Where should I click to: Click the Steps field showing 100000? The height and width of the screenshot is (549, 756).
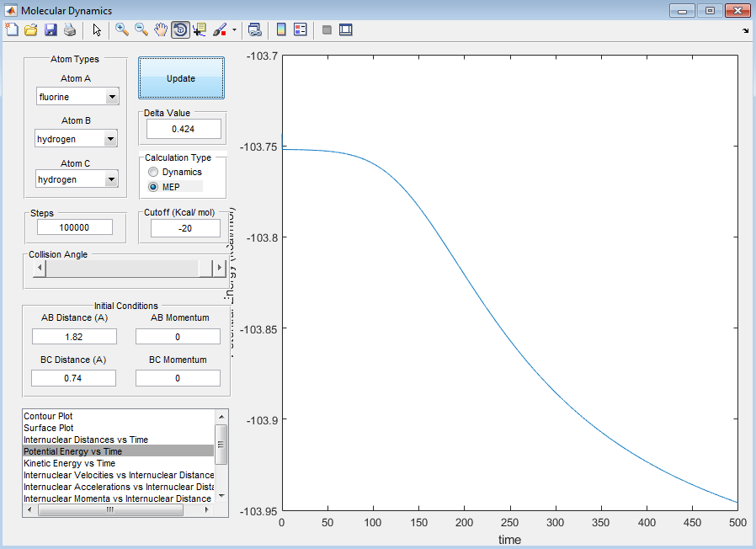pyautogui.click(x=75, y=227)
